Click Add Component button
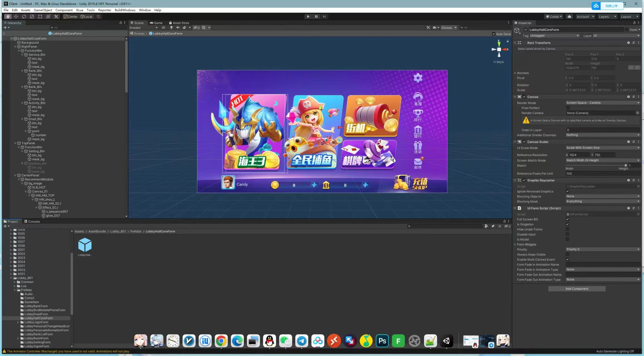The width and height of the screenshot is (644, 356). point(576,288)
